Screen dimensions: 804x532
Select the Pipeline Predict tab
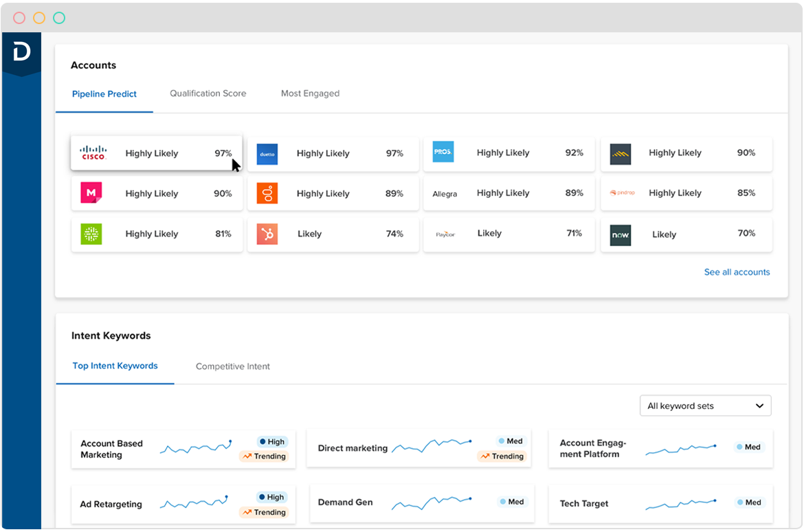(x=104, y=94)
